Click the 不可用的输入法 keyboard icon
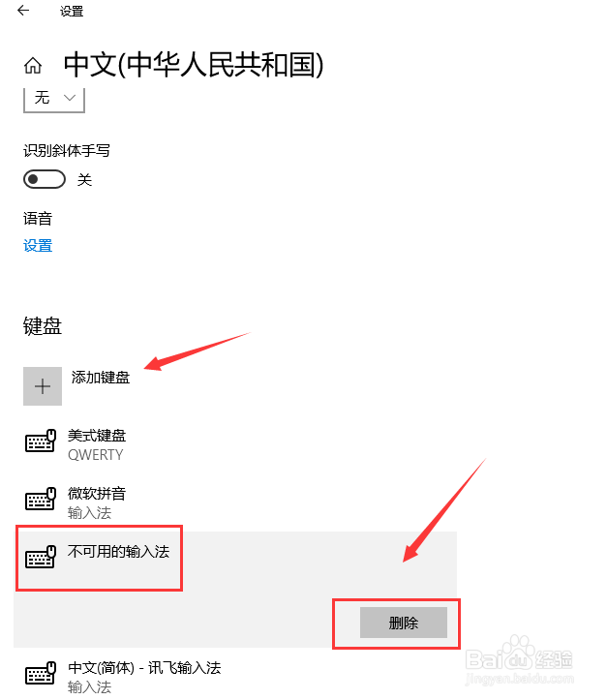The width and height of the screenshot is (607, 700). pyautogui.click(x=41, y=557)
